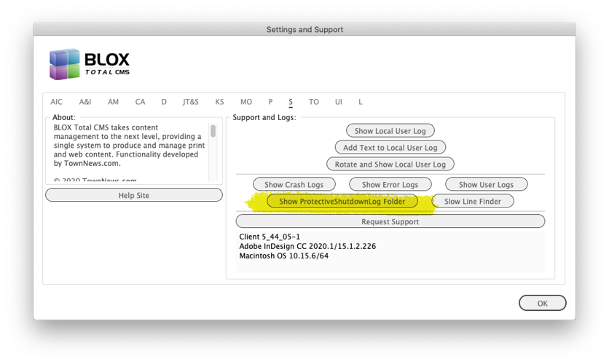The height and width of the screenshot is (364, 609).
Task: Switch to the L tab
Action: [361, 102]
